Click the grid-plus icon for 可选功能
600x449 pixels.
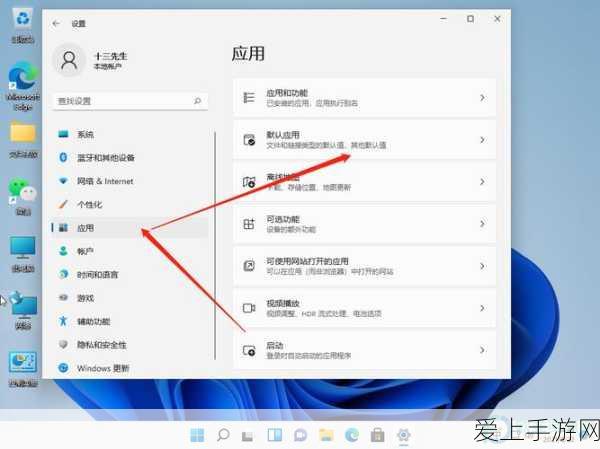[249, 224]
